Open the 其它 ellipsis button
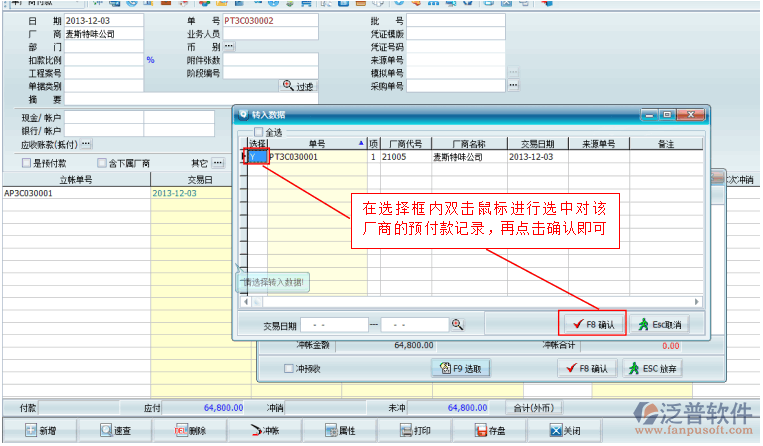The height and width of the screenshot is (446, 763). (x=218, y=163)
